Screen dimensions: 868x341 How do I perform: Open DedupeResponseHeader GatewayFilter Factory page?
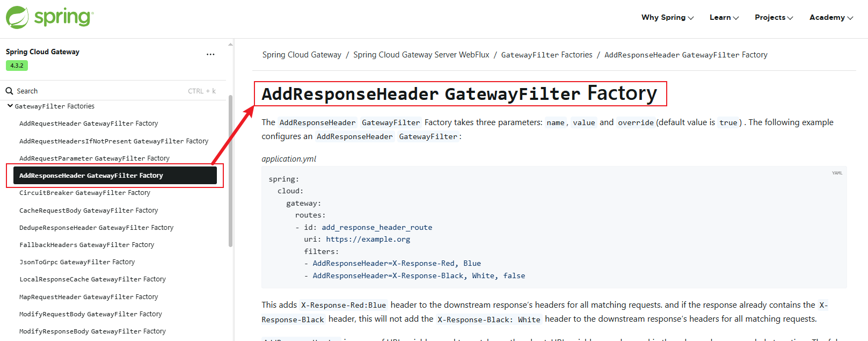click(97, 228)
